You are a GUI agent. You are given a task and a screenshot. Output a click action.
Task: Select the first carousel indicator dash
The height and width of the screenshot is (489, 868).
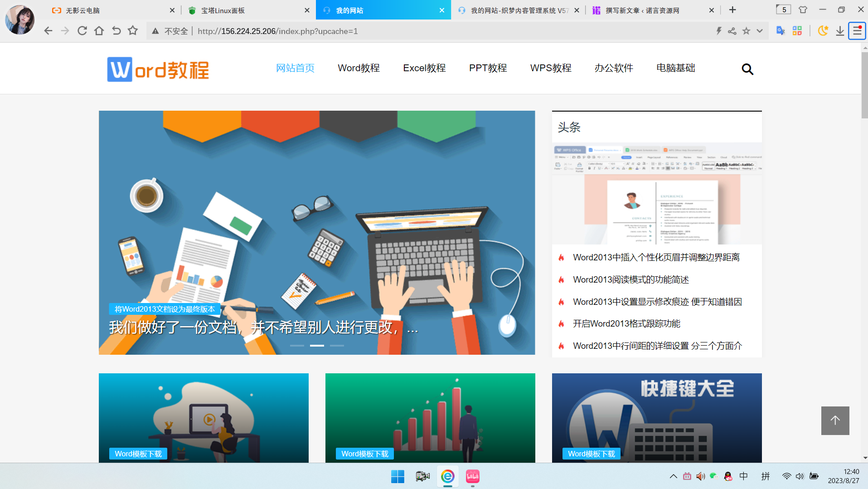tap(297, 346)
